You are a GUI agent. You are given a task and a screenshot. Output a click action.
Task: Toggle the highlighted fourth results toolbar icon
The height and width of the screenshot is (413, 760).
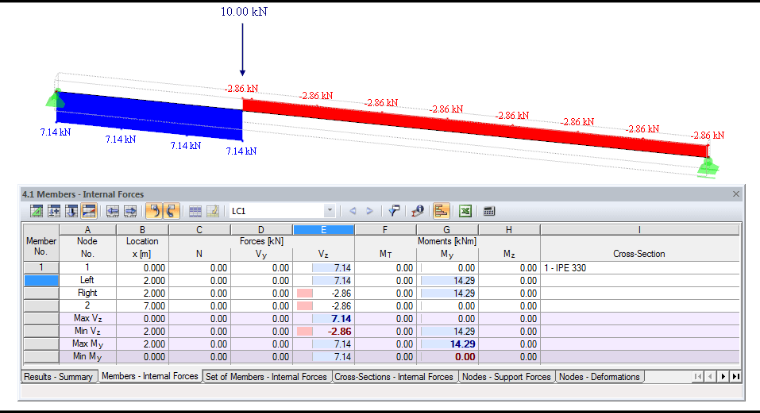coord(89,211)
